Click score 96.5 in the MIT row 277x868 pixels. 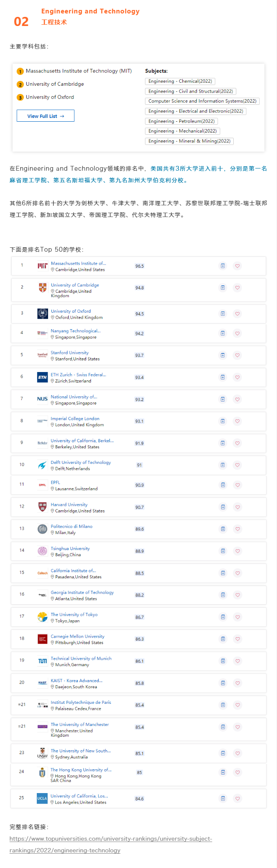139,266
